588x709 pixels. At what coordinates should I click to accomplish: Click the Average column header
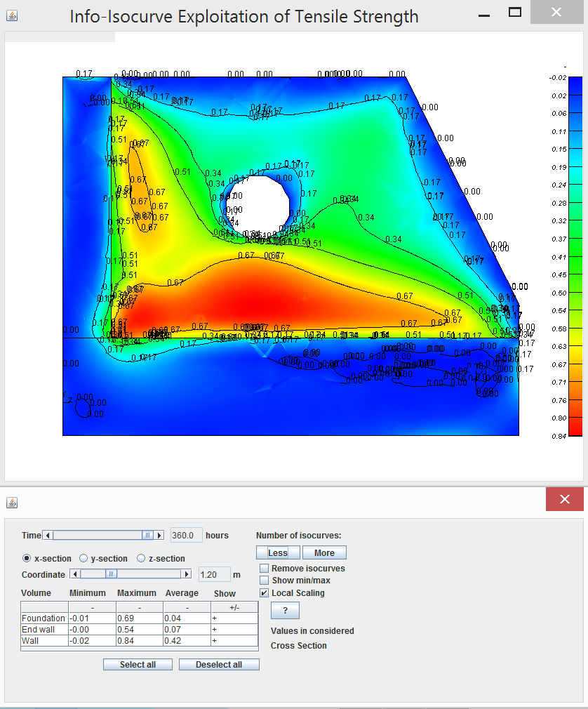tap(182, 592)
